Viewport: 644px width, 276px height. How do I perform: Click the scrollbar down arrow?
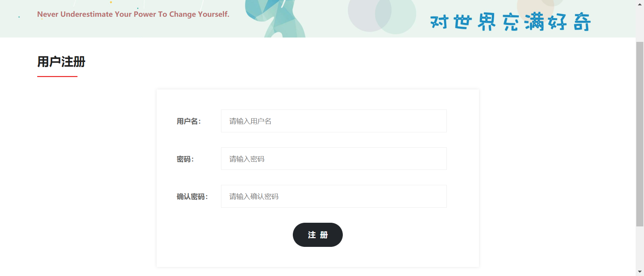point(640,272)
